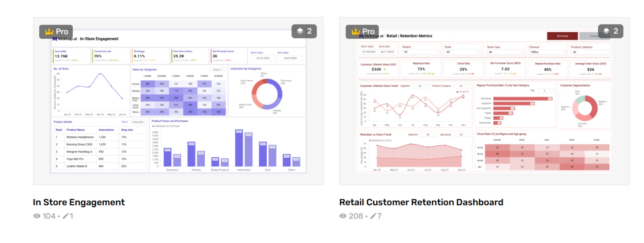Click the layers count icon on In Store Engagement
The height and width of the screenshot is (243, 644).
300,31
